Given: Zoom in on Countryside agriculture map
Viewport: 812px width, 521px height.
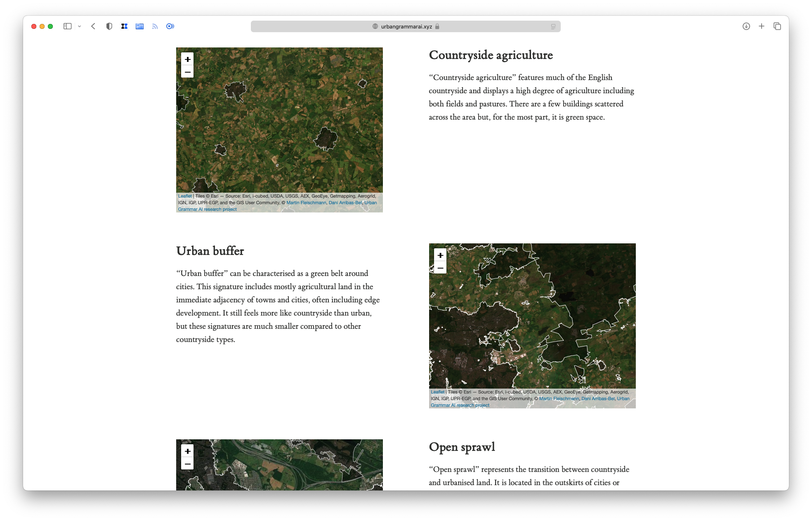Looking at the screenshot, I should [187, 59].
